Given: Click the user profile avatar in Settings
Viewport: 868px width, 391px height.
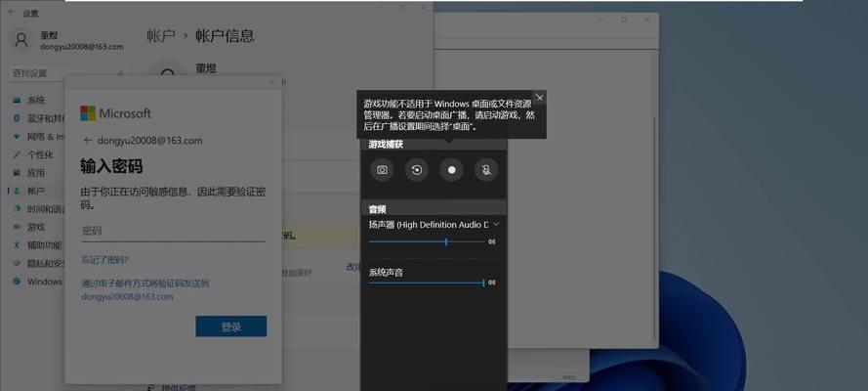Looking at the screenshot, I should (21, 40).
